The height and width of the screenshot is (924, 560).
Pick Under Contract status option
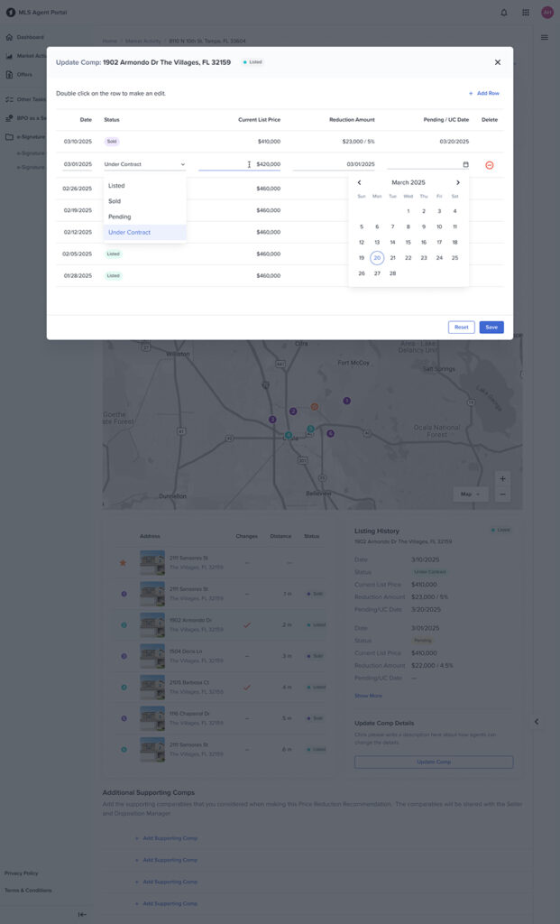[145, 232]
